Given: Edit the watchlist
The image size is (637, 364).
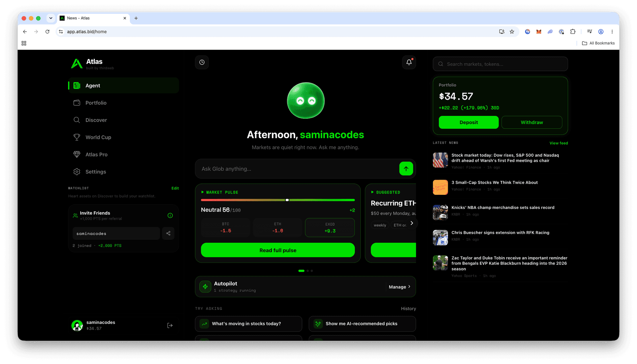Looking at the screenshot, I should coord(175,188).
